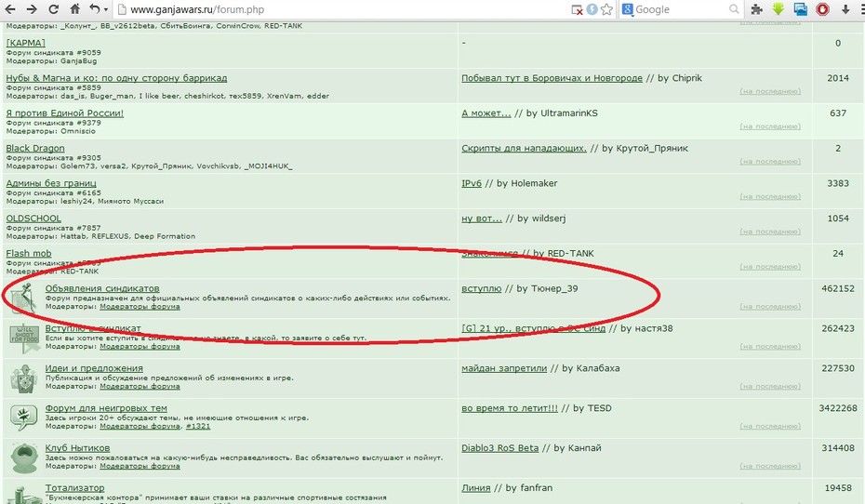This screenshot has width=865, height=504.
Task: Go back with the browser back arrow
Action: pyautogui.click(x=10, y=9)
